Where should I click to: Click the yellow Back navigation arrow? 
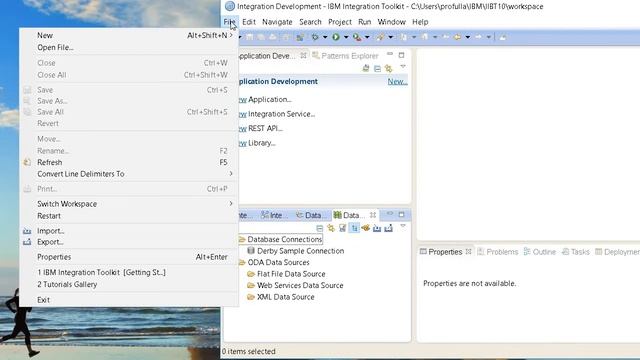[x=458, y=37]
